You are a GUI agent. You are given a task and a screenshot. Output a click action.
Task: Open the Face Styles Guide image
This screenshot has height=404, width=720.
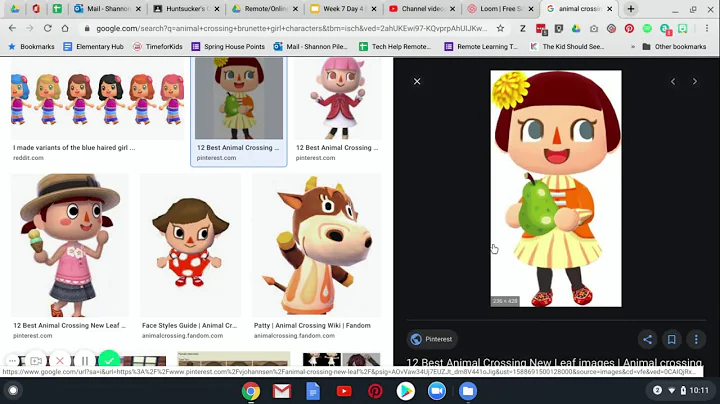coord(190,245)
